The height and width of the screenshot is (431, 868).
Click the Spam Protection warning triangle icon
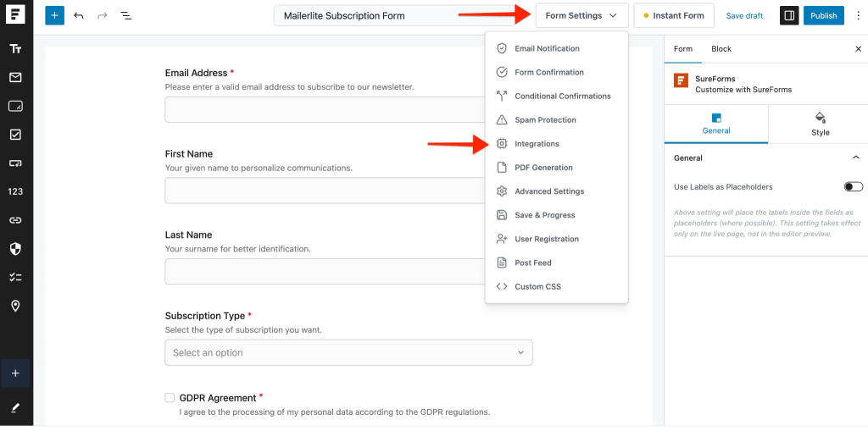(x=502, y=120)
